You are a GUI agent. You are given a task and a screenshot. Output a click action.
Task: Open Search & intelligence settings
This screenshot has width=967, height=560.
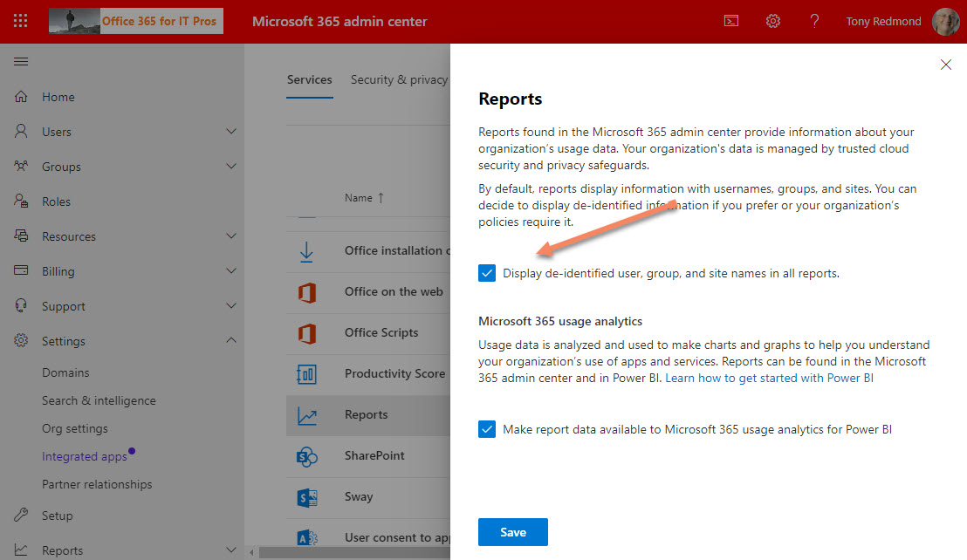point(99,400)
